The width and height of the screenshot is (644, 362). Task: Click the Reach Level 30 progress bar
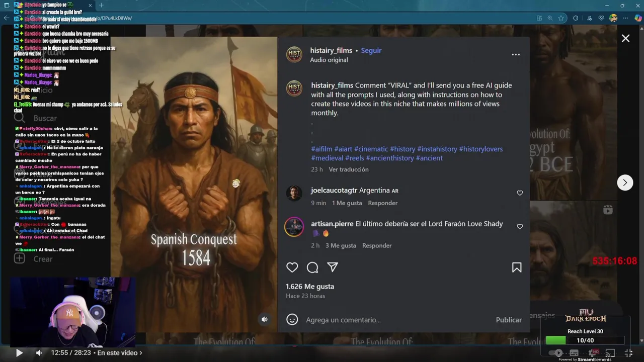tap(585, 340)
